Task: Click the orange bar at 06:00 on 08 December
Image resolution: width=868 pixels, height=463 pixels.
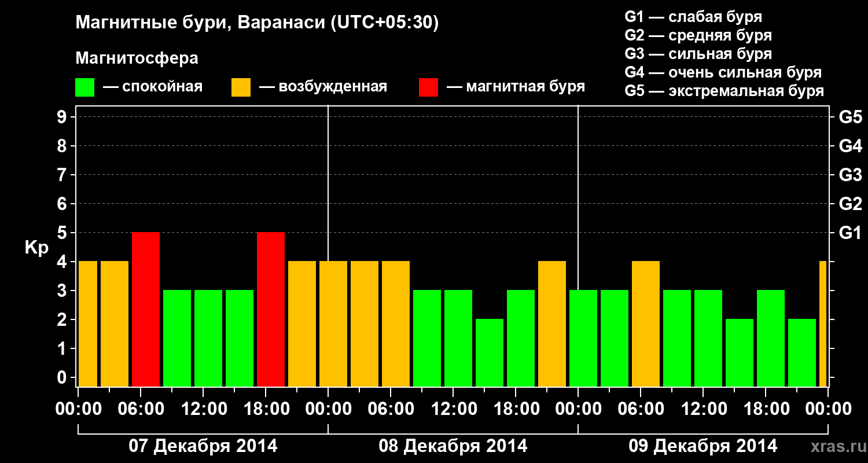Action: pos(396,324)
